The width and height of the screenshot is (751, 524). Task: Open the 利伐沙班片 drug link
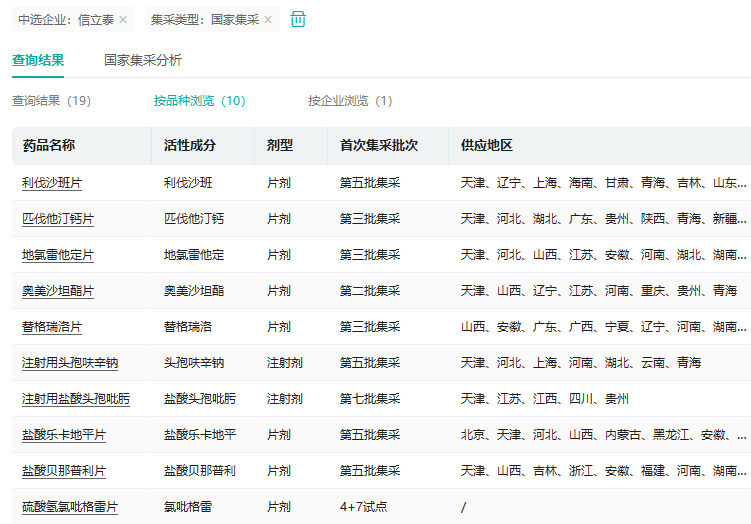52,183
